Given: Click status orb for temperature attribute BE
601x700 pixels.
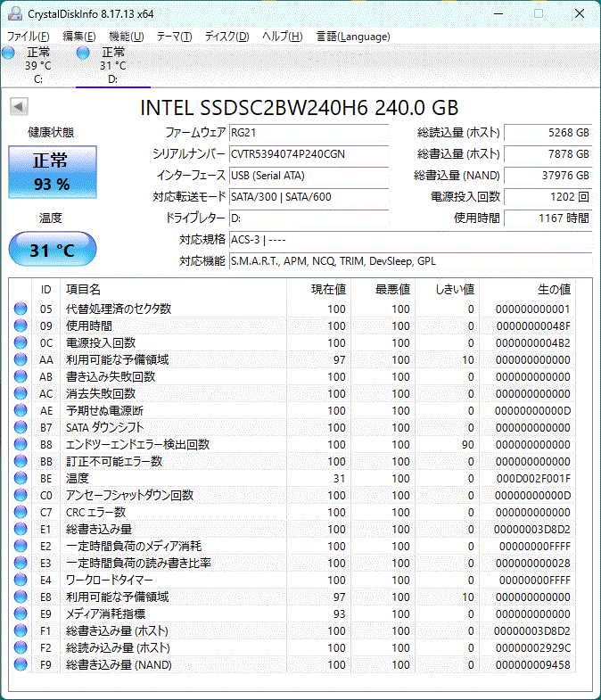Looking at the screenshot, I should coord(21,478).
